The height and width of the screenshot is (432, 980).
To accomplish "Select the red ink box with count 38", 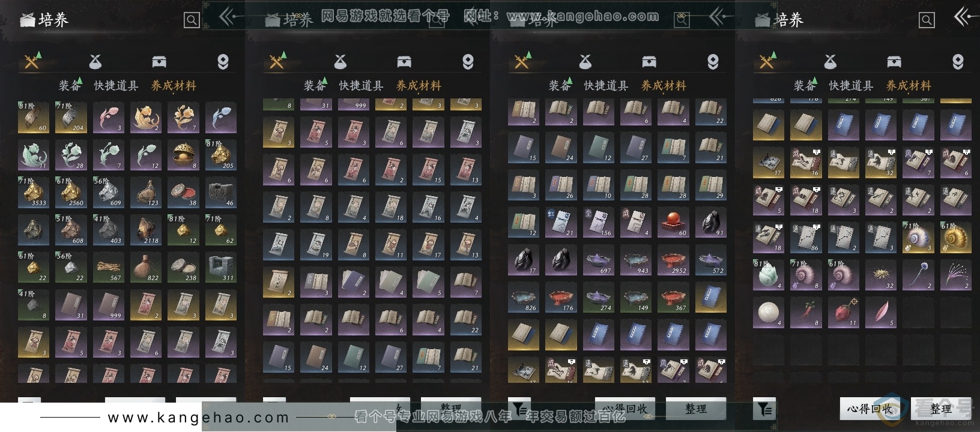I will click(x=183, y=192).
